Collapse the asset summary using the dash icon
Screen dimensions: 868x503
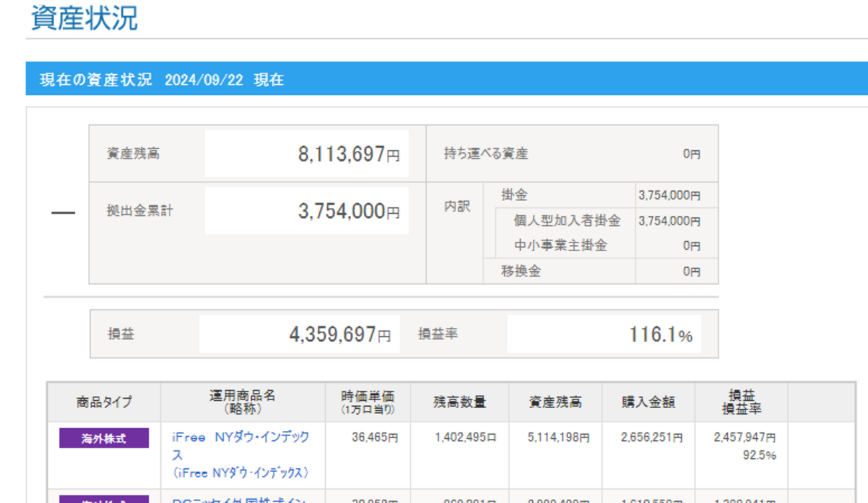(63, 213)
